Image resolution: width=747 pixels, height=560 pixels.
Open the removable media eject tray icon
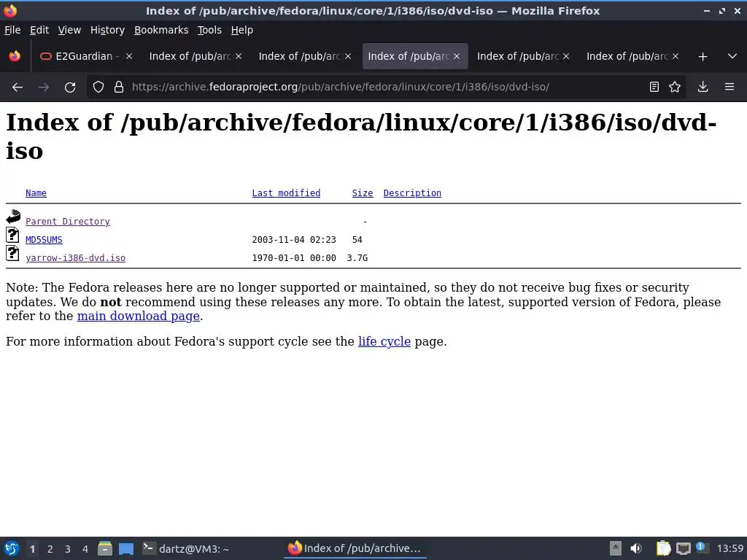coord(616,548)
